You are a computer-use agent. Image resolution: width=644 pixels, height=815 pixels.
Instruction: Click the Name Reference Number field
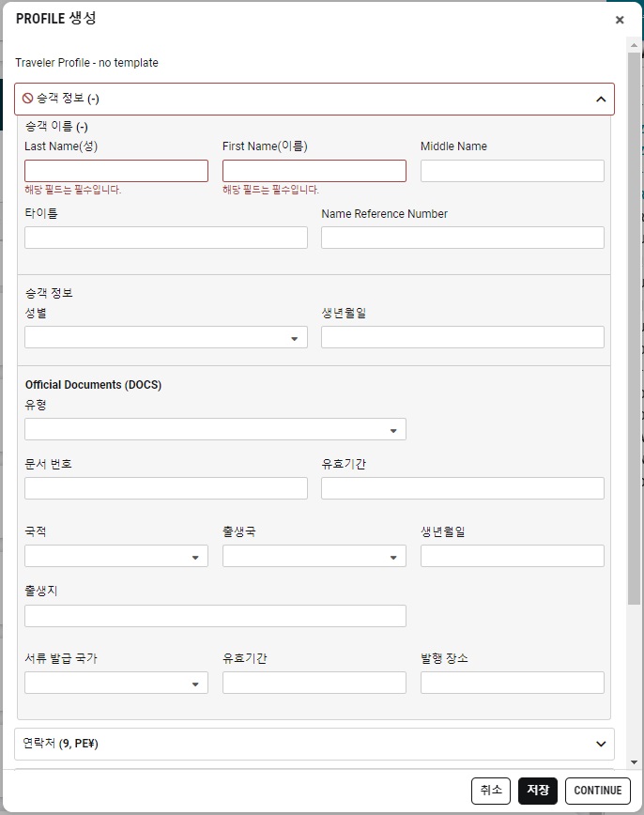[463, 238]
